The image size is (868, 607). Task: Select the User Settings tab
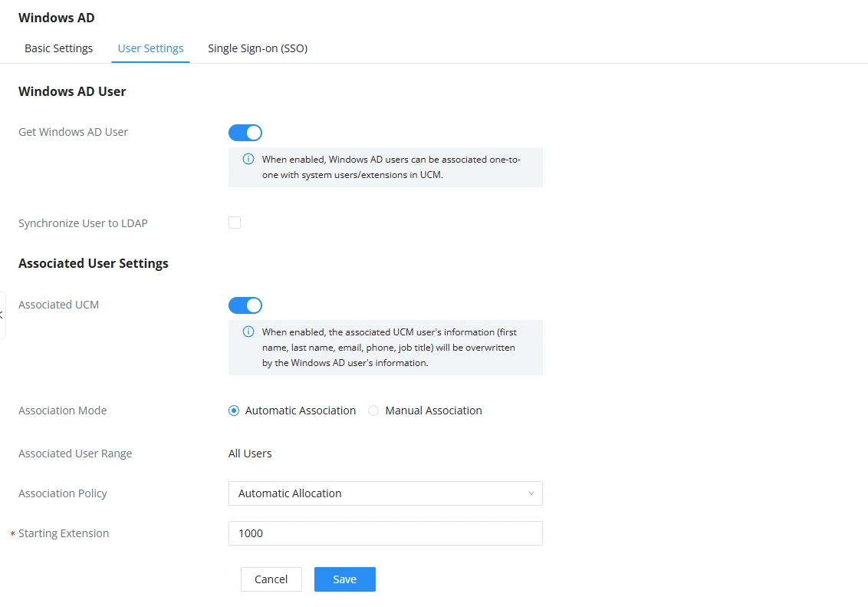point(150,48)
